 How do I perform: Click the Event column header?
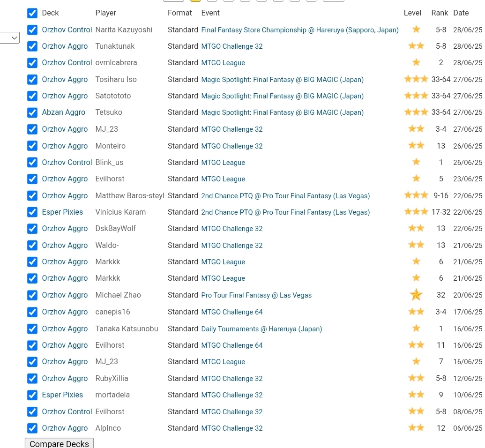(210, 13)
